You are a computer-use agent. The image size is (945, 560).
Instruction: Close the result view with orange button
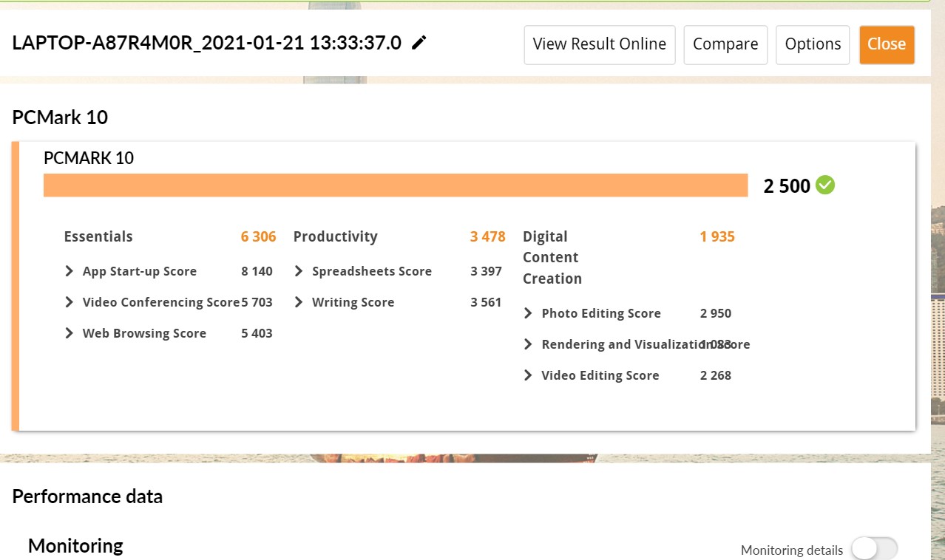(x=887, y=44)
